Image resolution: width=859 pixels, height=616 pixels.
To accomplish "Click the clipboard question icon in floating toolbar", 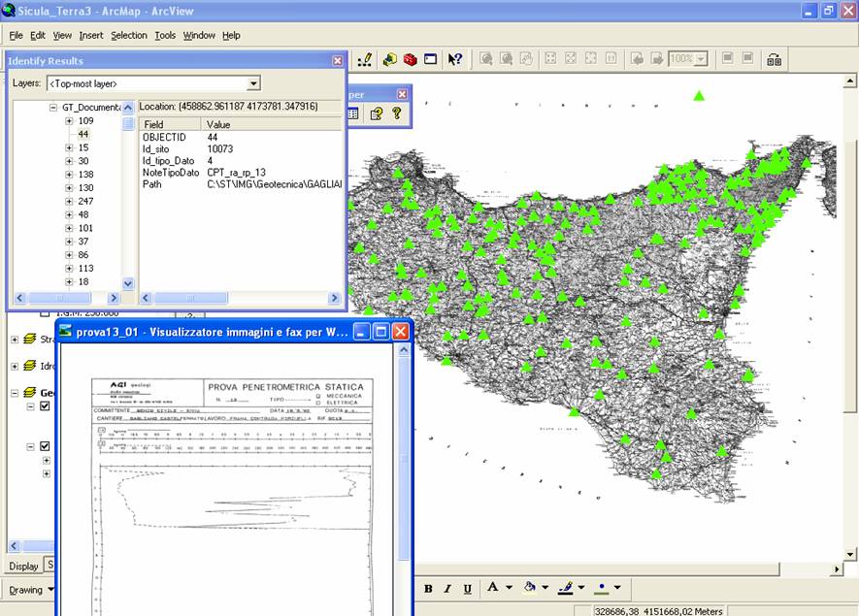I will coord(377,113).
